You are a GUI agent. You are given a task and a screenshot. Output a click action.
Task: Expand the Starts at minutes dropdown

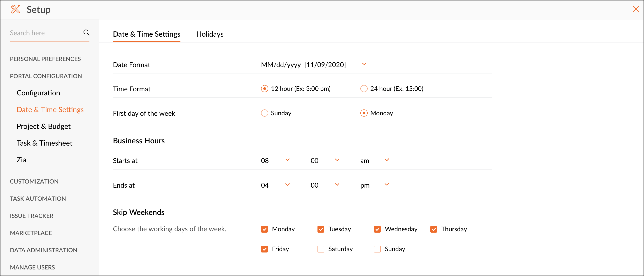coord(337,160)
